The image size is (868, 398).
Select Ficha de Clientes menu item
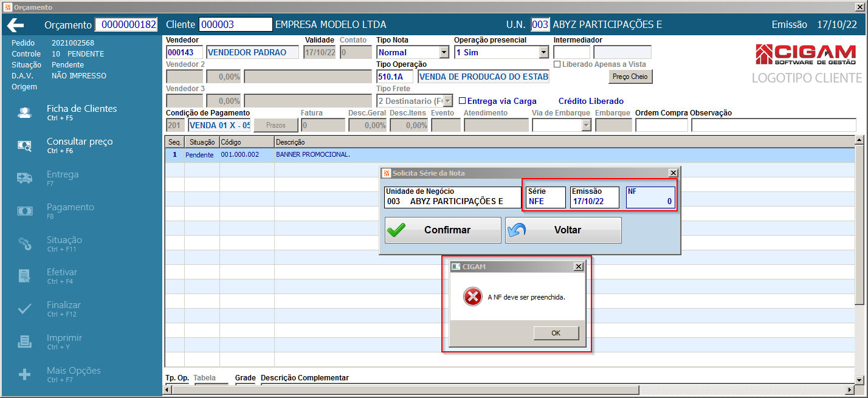[x=81, y=113]
